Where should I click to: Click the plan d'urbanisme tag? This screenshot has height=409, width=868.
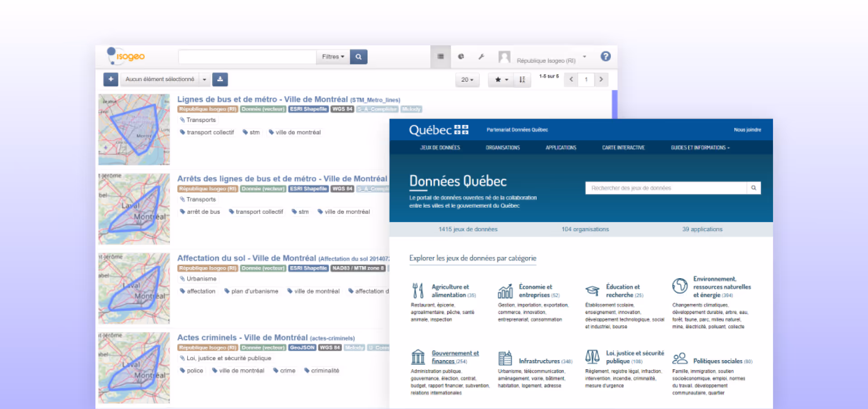pos(251,291)
